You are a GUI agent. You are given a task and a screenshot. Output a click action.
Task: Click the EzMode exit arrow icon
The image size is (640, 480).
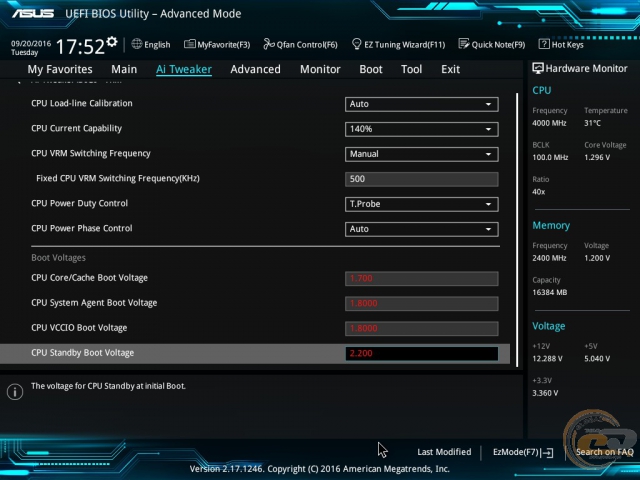tap(547, 452)
